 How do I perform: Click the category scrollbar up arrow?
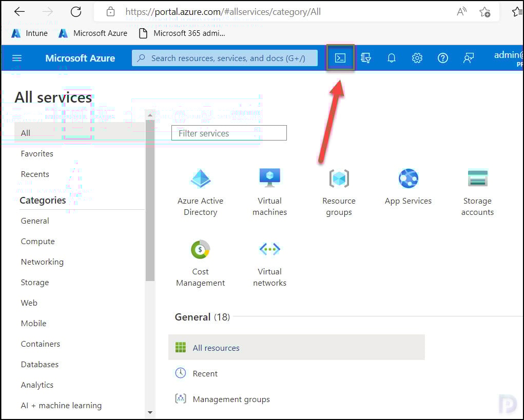(150, 115)
